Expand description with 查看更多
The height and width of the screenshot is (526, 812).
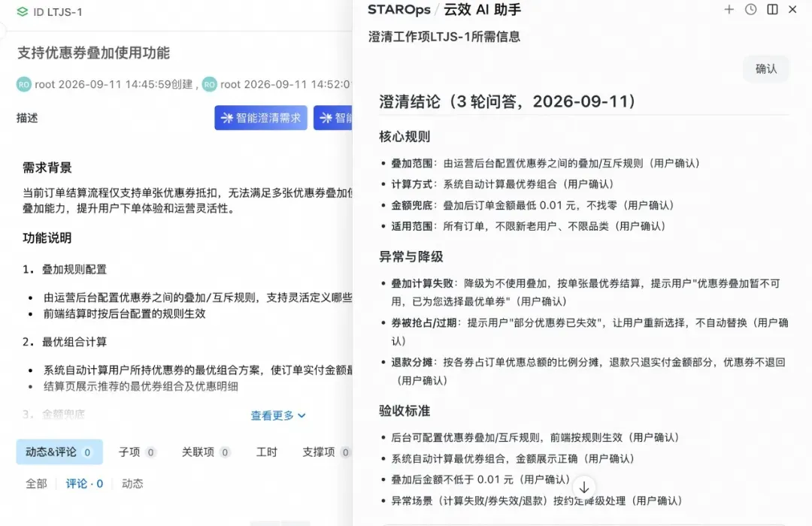pos(278,416)
